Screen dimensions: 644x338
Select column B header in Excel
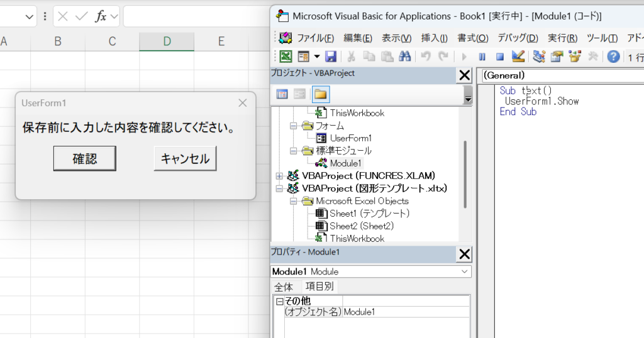tap(58, 41)
